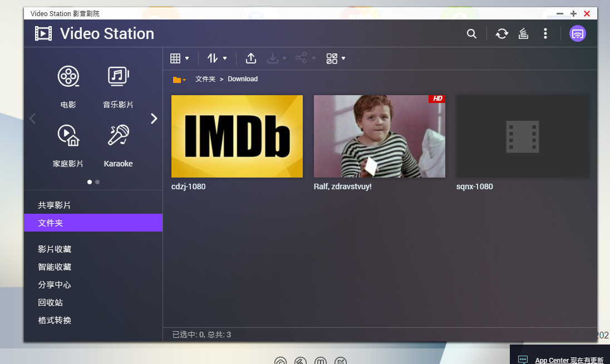610x364 pixels.
Task: Expand the thumbnail style dropdown arrow
Action: tap(343, 58)
